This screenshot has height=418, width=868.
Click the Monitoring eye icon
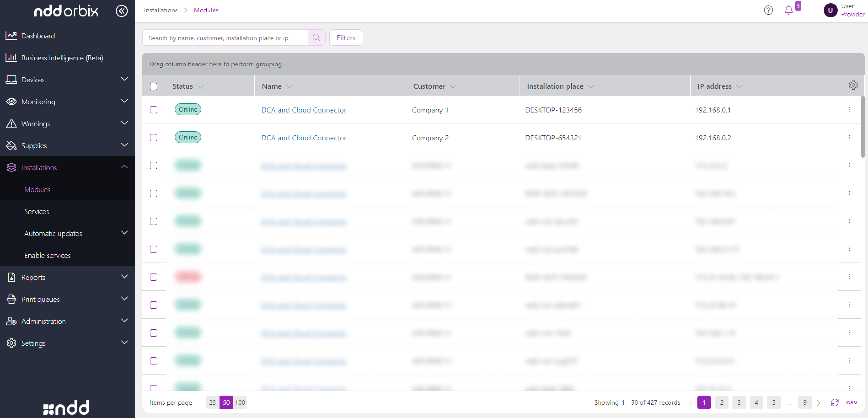tap(11, 102)
